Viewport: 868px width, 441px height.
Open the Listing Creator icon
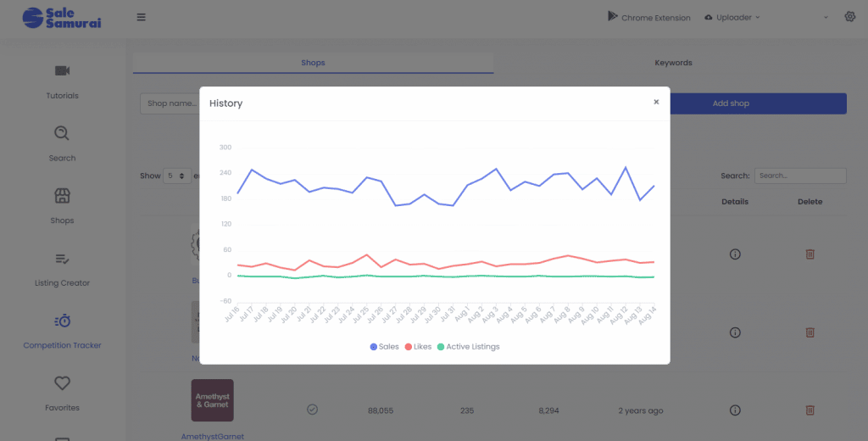click(62, 259)
